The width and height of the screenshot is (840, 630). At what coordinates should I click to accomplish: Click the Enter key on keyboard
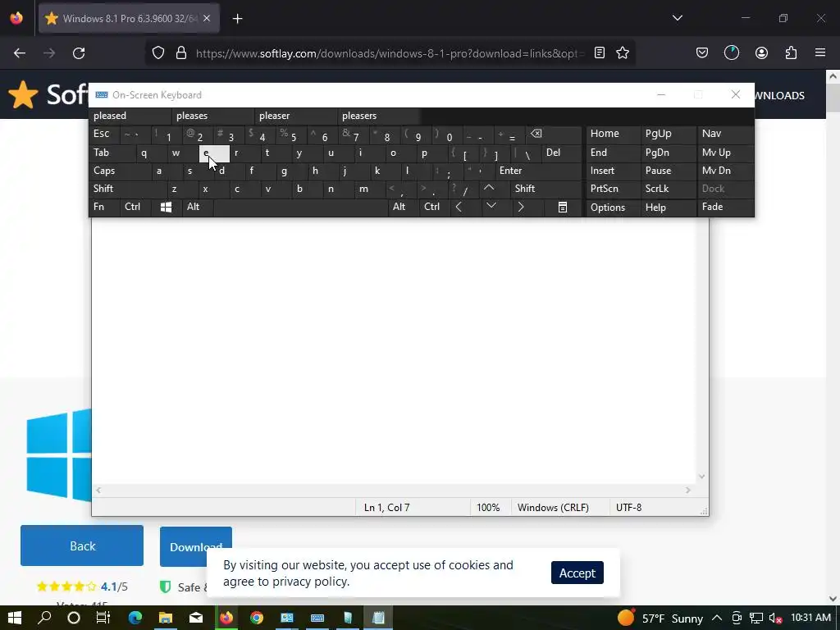[x=538, y=171]
